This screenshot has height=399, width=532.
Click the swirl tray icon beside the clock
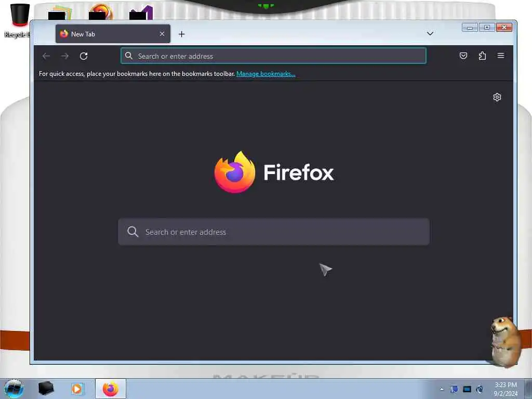(480, 389)
